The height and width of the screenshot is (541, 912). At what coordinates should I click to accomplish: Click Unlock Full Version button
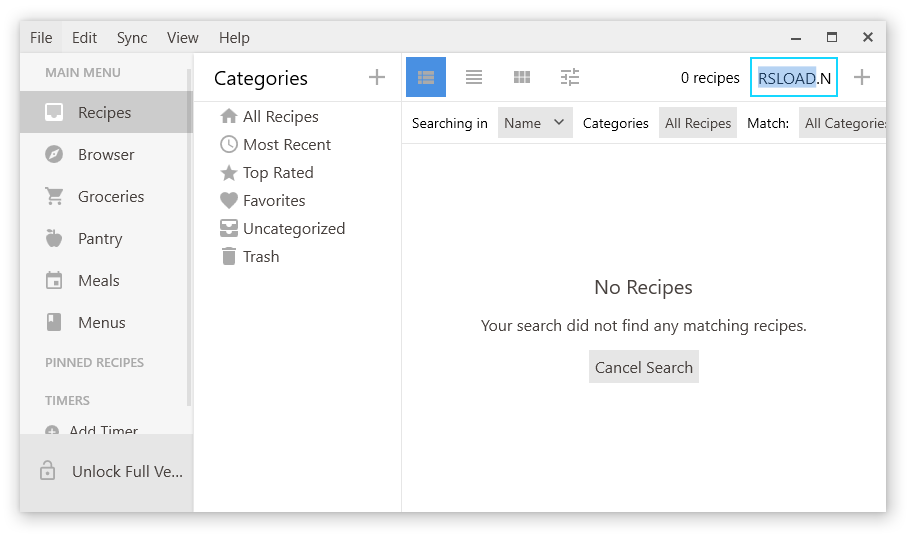(110, 472)
